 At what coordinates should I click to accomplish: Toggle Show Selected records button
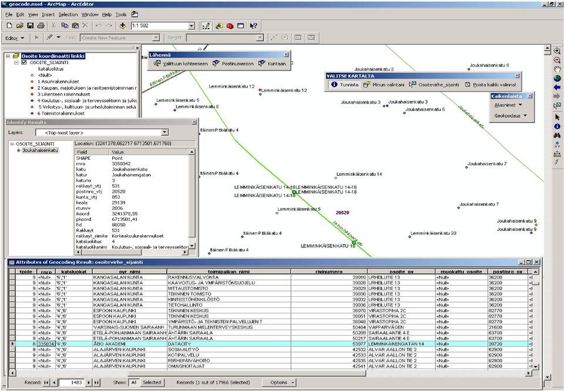152,382
